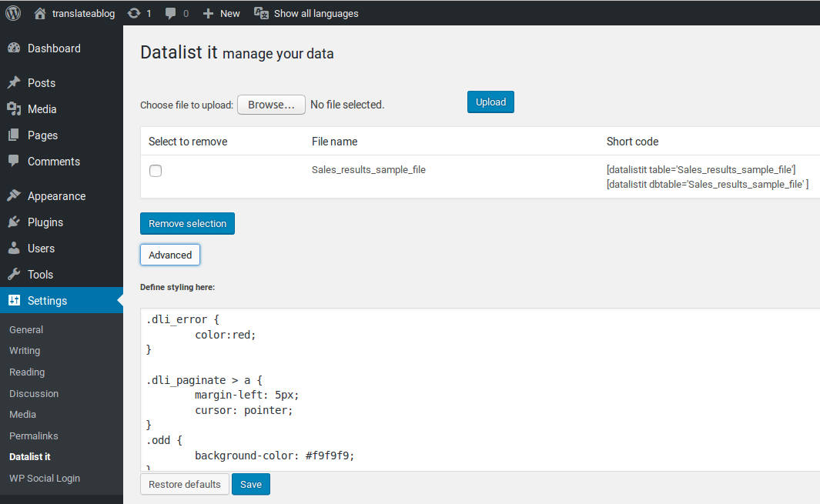Open Media under Settings submenu

[x=22, y=414]
